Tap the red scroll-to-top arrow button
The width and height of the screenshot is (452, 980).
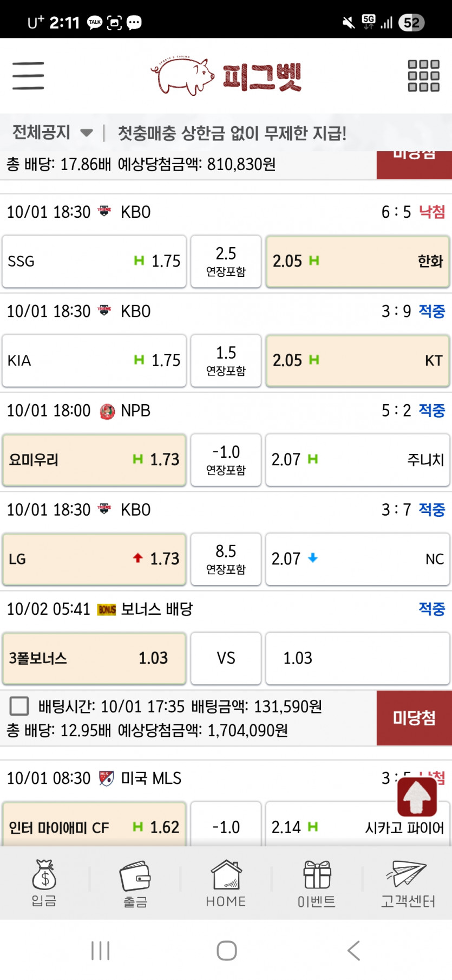click(417, 796)
